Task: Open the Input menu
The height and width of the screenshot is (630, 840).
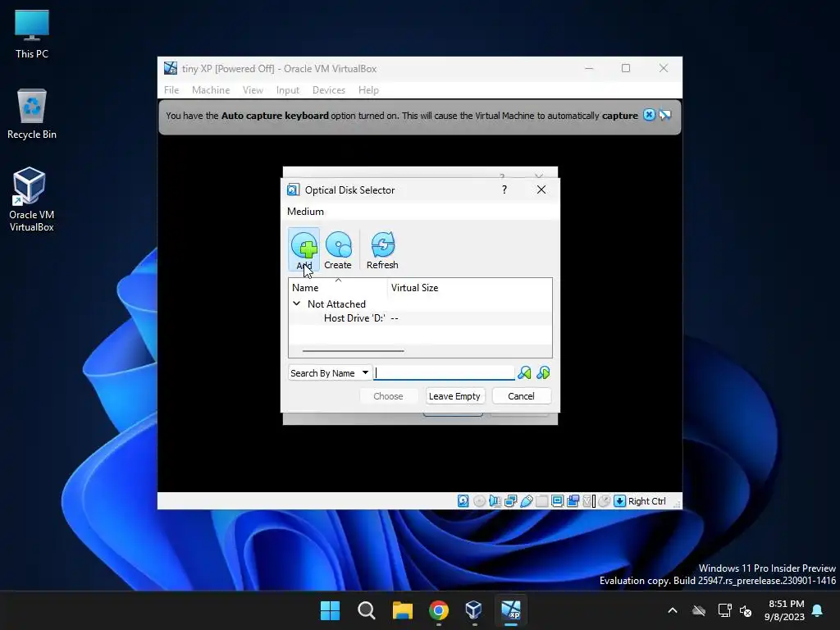Action: tap(288, 90)
